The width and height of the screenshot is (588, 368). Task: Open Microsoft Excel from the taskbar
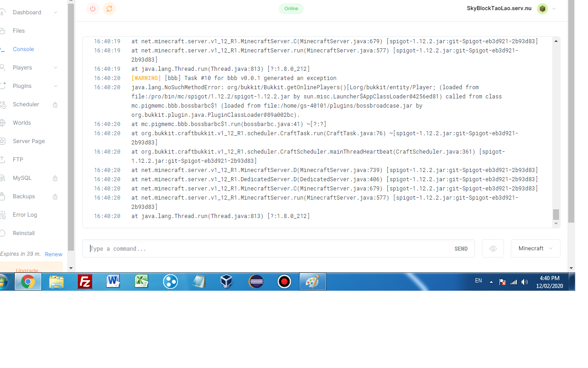point(142,282)
